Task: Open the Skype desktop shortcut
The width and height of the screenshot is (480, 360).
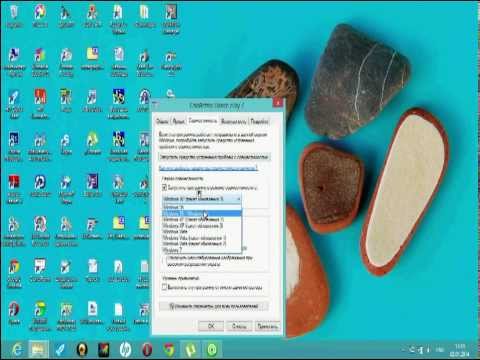Action: tap(66, 143)
